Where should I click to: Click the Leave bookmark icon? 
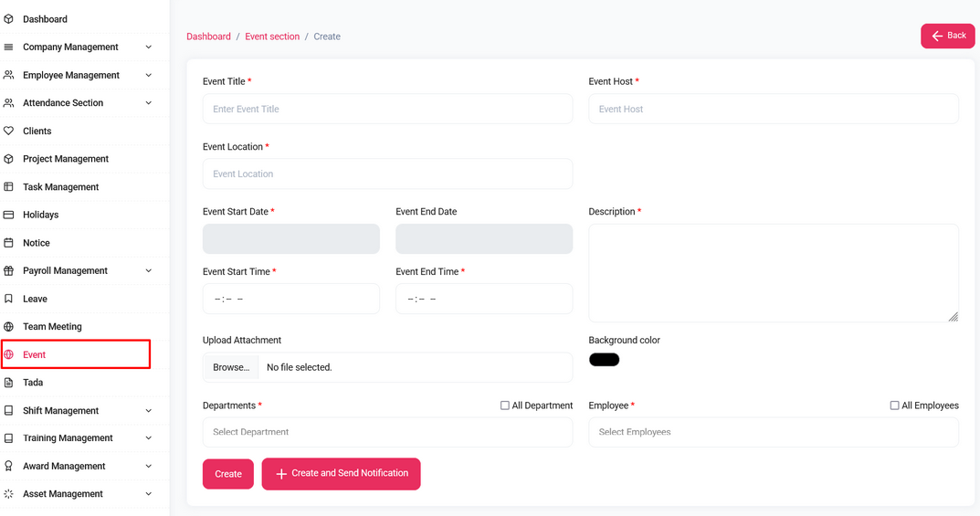9,299
